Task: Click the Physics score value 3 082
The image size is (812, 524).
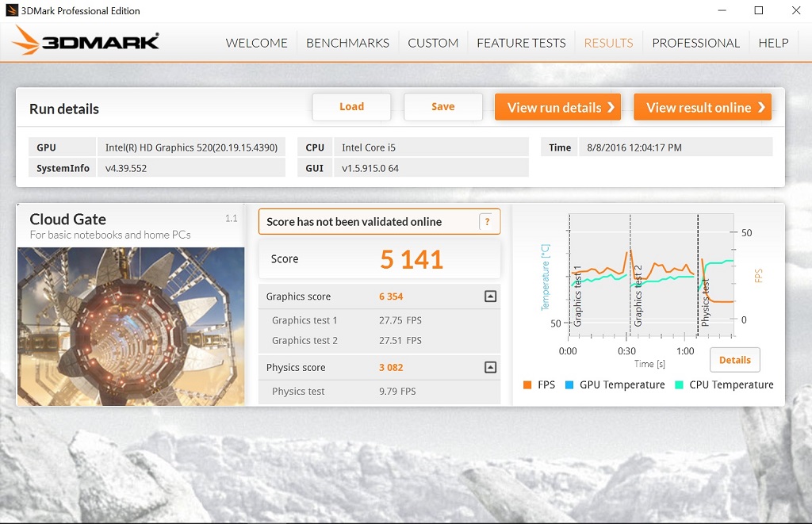Action: (x=391, y=368)
